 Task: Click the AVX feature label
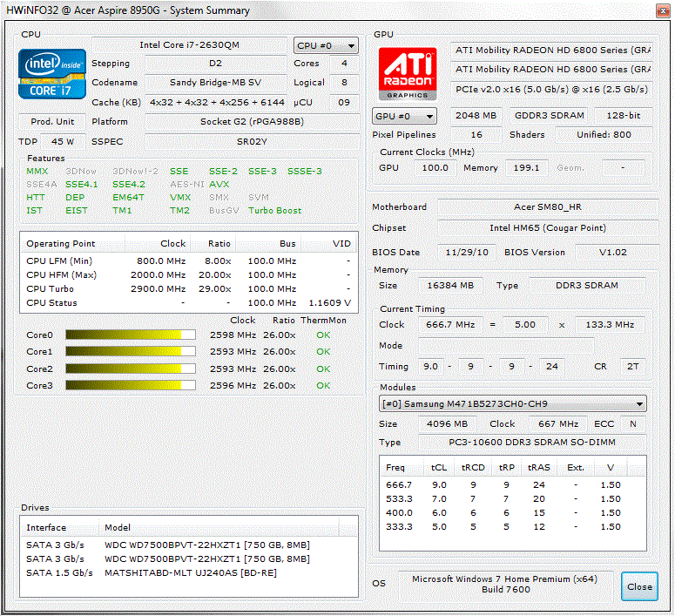coord(219,184)
